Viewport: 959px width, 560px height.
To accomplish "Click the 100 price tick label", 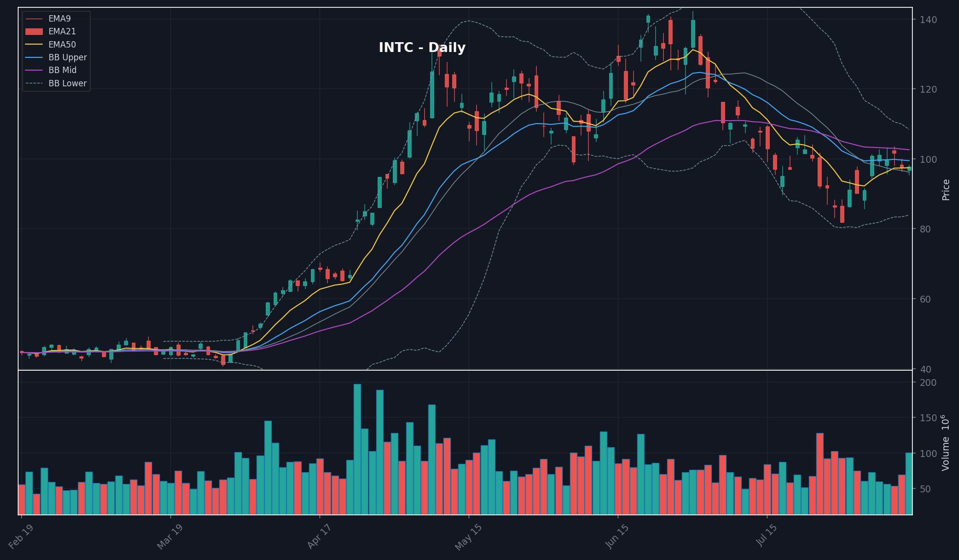I will [x=928, y=159].
